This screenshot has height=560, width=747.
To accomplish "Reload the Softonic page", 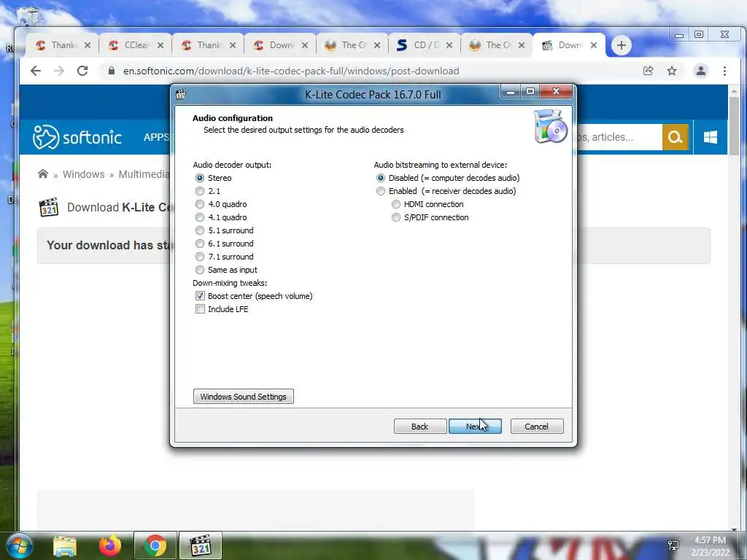I will tap(82, 71).
